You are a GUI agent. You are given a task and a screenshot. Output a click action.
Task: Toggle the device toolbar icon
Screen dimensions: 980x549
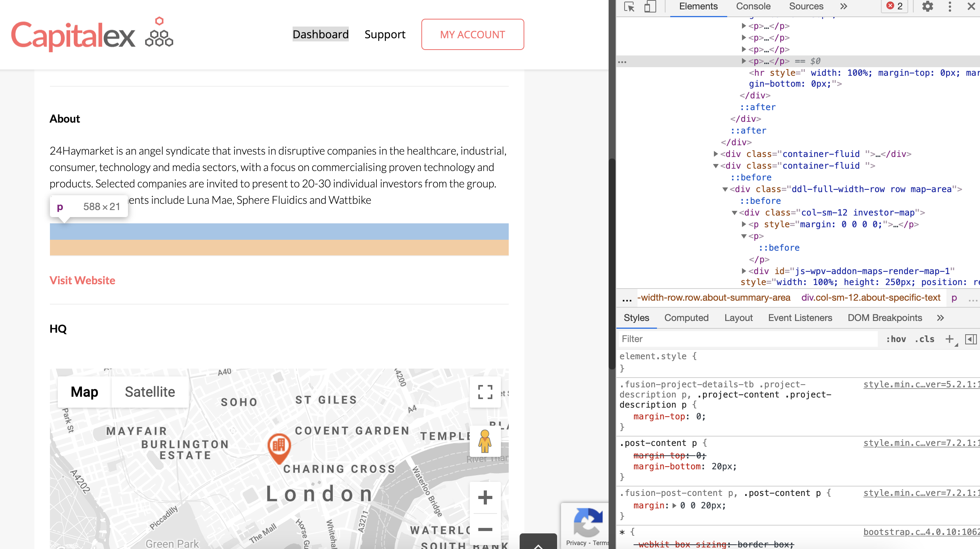pyautogui.click(x=650, y=7)
